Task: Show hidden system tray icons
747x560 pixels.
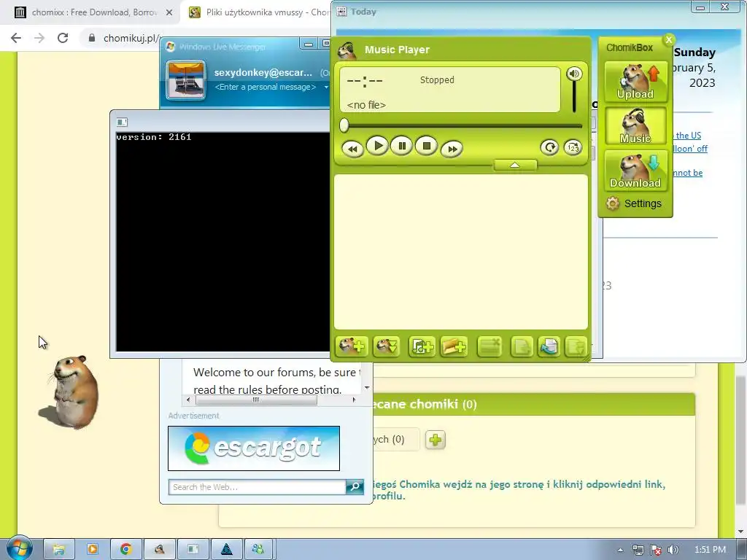Action: (x=620, y=550)
